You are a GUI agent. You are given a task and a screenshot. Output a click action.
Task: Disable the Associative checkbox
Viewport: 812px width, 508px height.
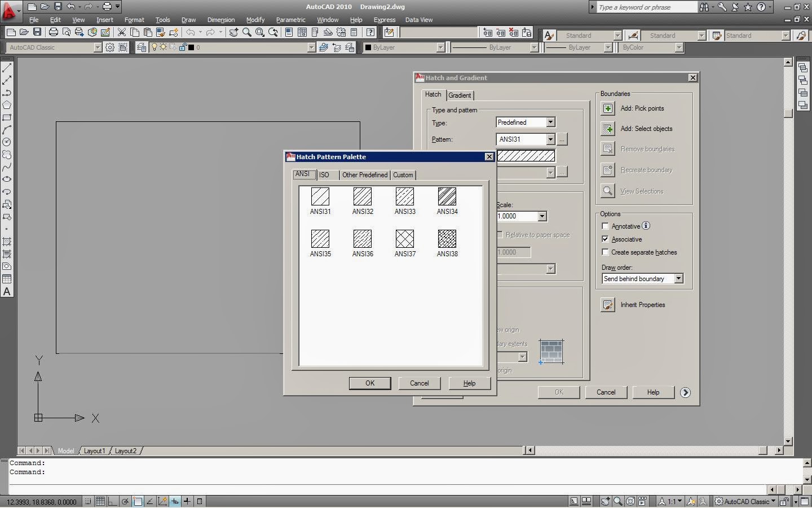pyautogui.click(x=606, y=239)
